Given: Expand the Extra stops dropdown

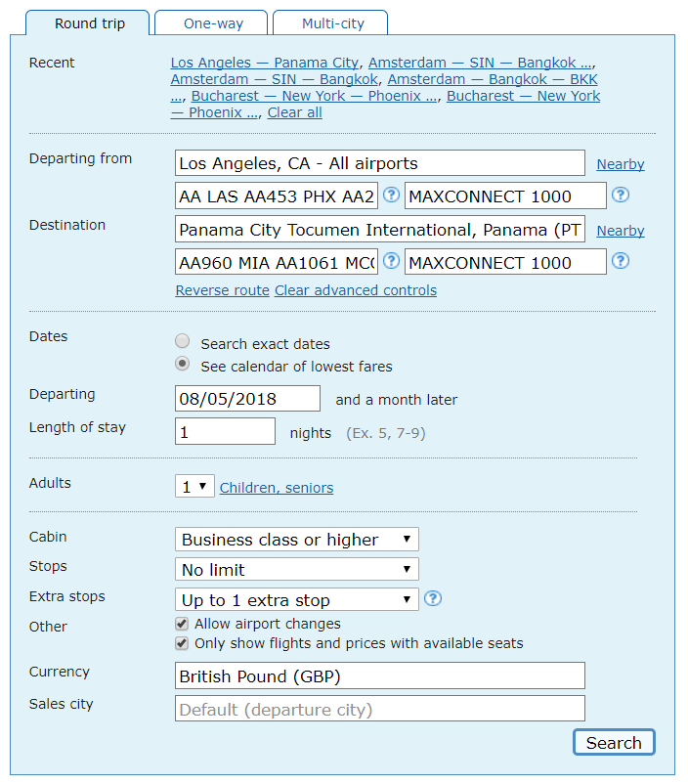Looking at the screenshot, I should tap(297, 600).
